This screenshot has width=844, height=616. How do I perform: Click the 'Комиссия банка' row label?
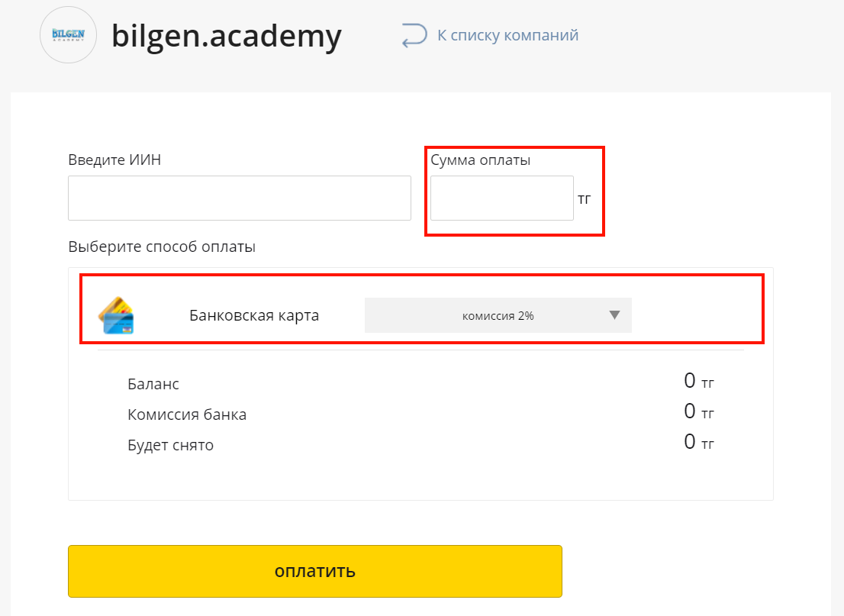[187, 414]
